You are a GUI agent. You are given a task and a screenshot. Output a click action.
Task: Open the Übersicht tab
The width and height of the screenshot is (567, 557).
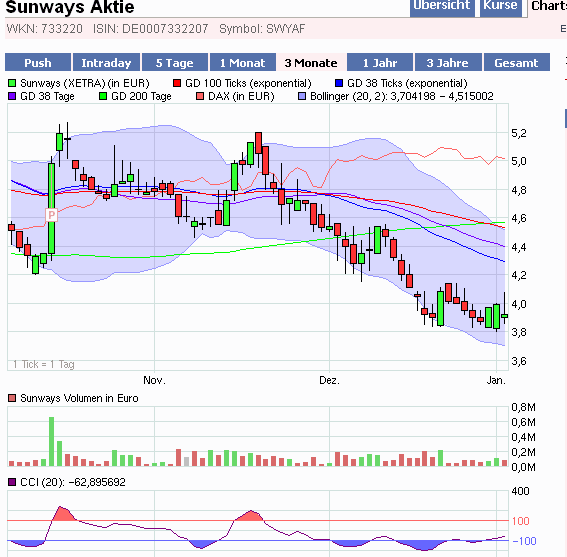point(442,7)
